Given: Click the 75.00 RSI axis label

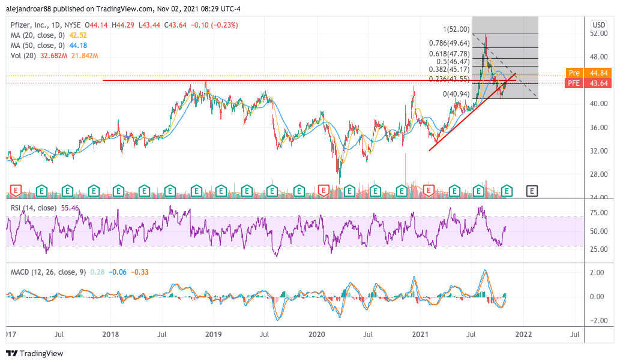Looking at the screenshot, I should (x=598, y=213).
